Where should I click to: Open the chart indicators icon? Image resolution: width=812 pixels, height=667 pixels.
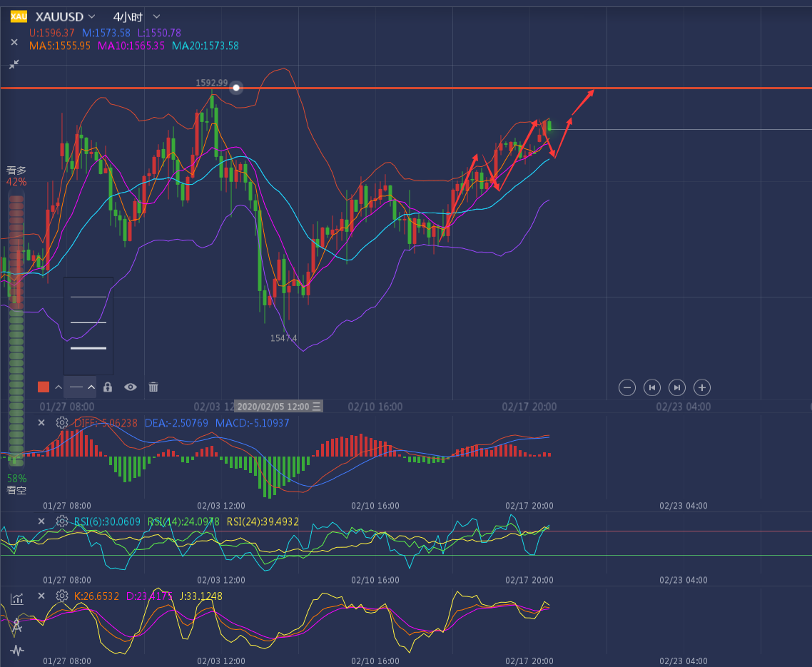point(16,599)
